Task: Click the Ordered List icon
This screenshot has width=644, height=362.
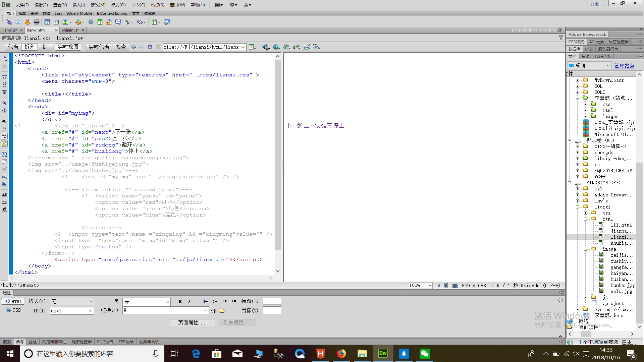Action: (215, 302)
